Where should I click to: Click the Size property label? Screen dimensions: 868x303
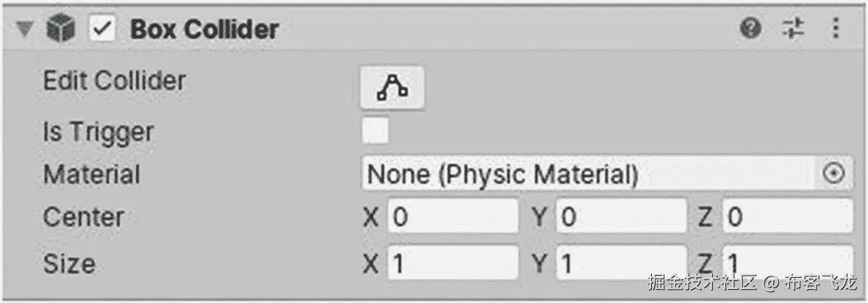point(69,263)
